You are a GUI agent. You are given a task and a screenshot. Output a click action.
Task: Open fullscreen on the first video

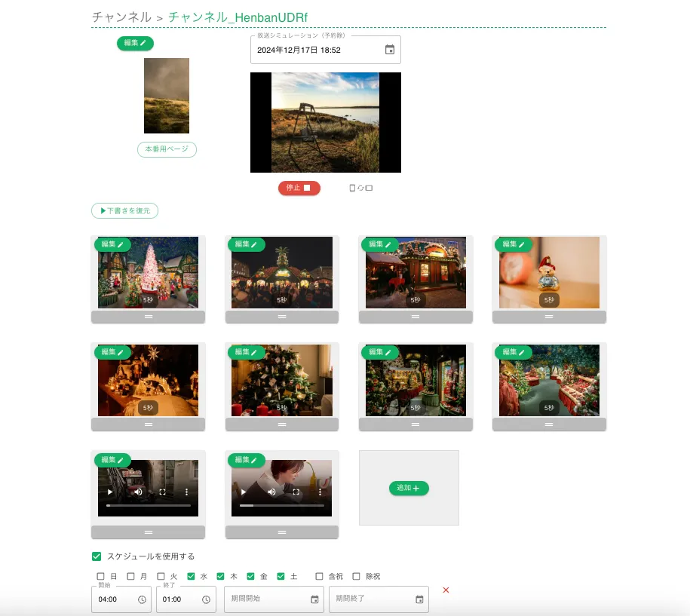tap(162, 492)
